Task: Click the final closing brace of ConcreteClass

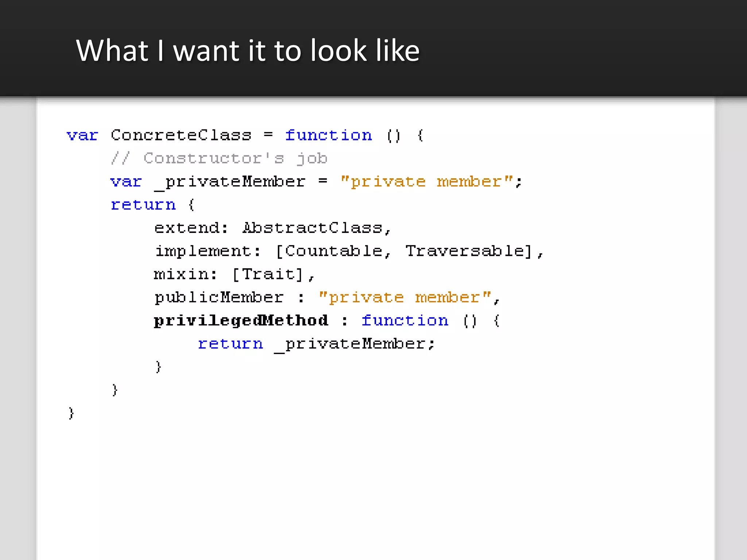Action: [x=71, y=413]
